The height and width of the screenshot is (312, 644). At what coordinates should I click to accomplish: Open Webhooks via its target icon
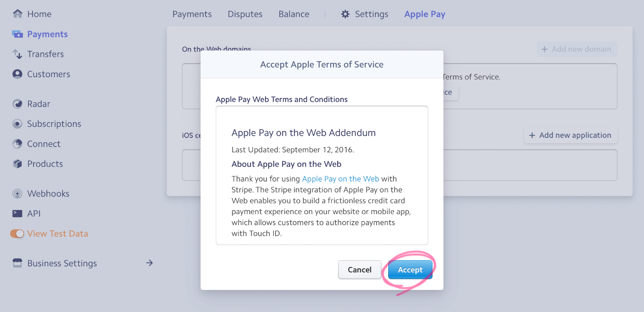coord(17,193)
